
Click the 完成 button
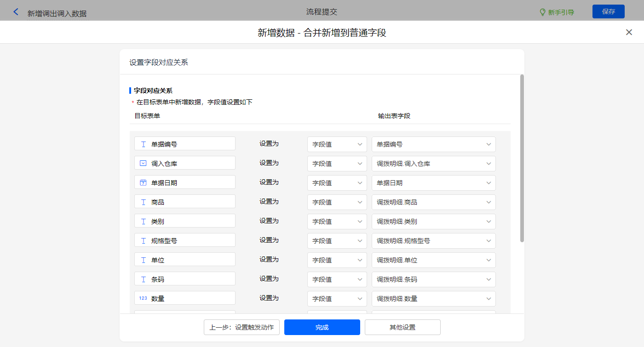point(322,327)
